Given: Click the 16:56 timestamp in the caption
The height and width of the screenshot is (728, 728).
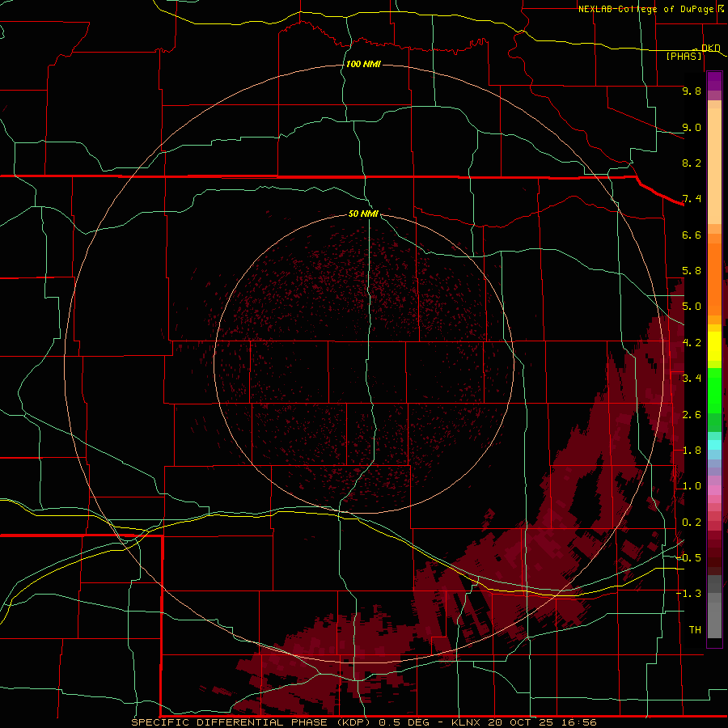Looking at the screenshot, I should (x=578, y=722).
